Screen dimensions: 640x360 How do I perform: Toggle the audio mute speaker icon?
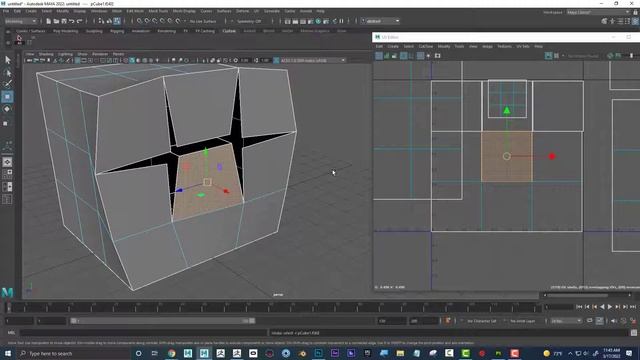[614, 321]
